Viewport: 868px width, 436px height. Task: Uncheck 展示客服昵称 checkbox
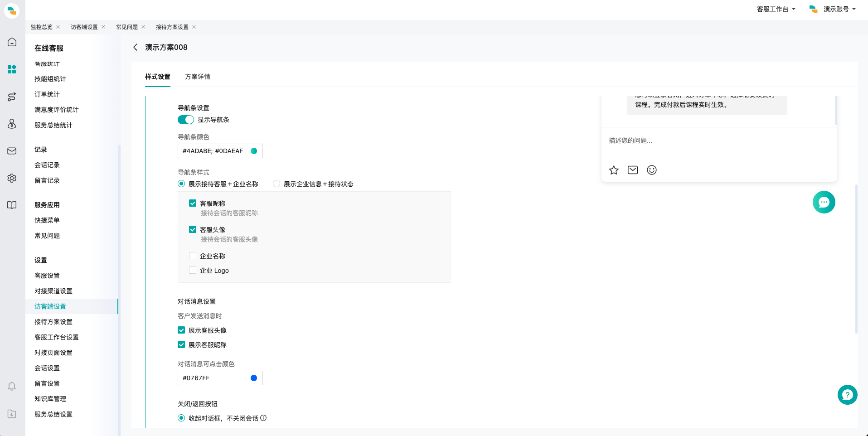(x=181, y=344)
